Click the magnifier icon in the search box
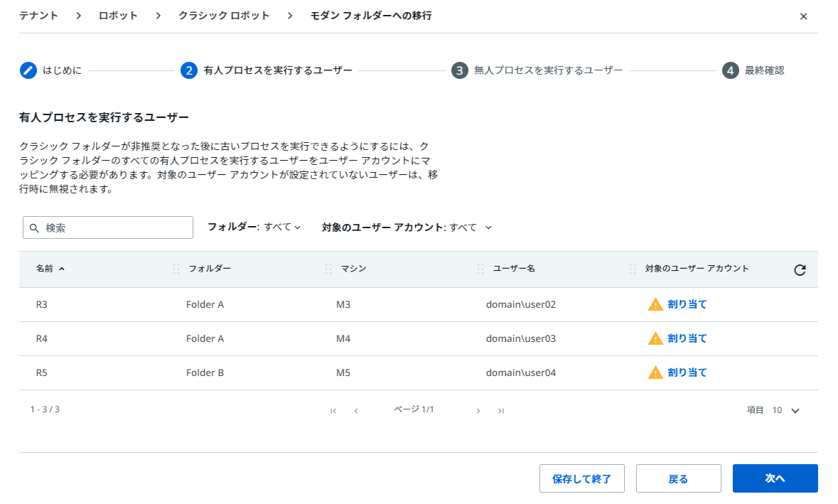The width and height of the screenshot is (838, 504). pos(34,227)
